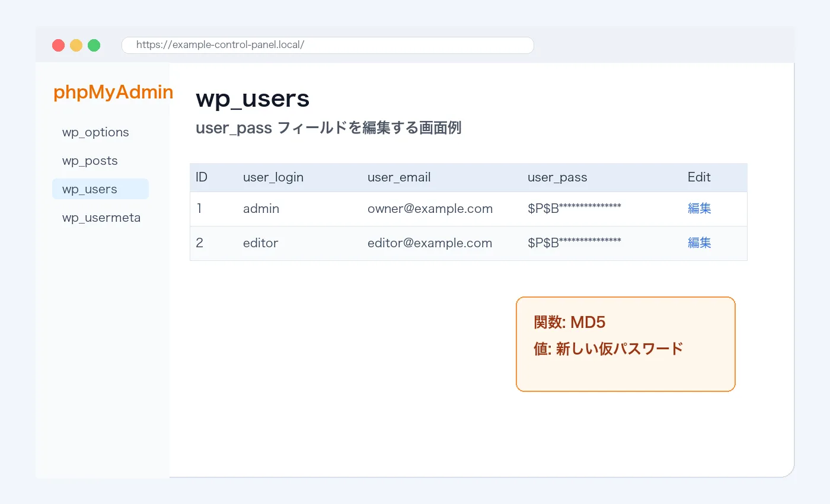Viewport: 830px width, 504px height.
Task: Click the admin row password hash
Action: coord(574,209)
